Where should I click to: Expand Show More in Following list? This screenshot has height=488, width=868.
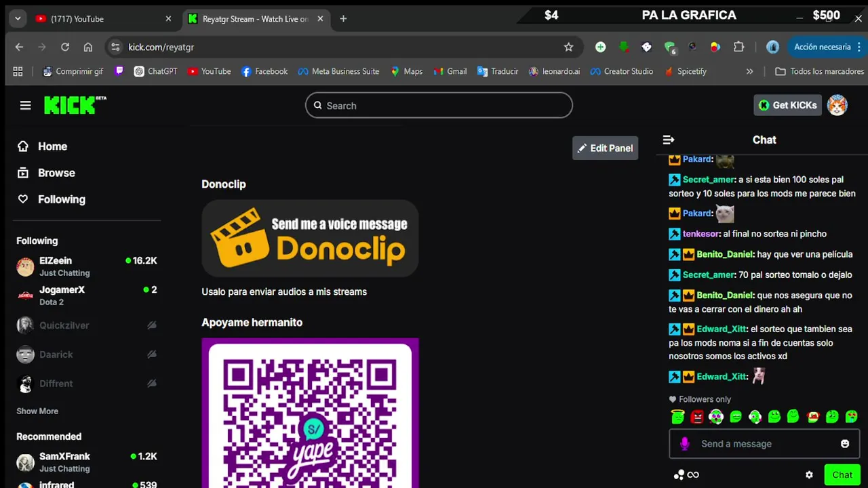(37, 411)
